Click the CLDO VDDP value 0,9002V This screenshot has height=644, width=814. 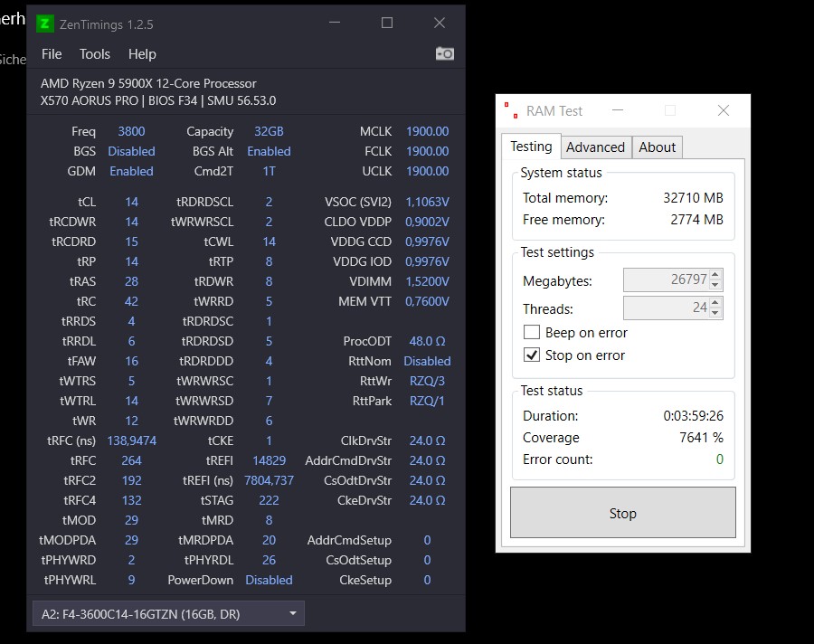point(427,222)
